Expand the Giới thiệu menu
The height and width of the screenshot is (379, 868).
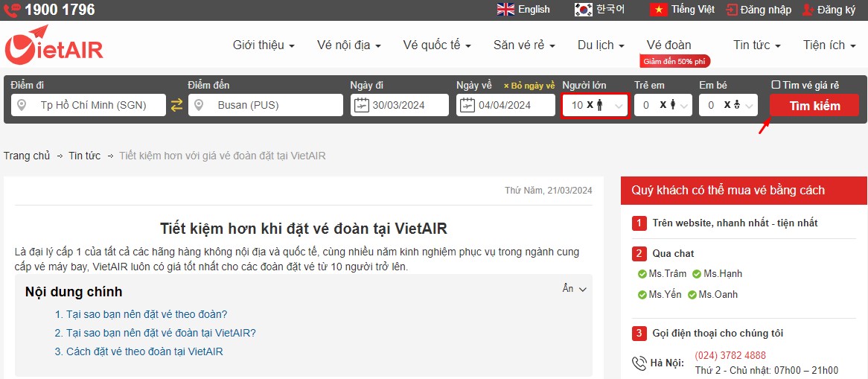click(x=264, y=45)
